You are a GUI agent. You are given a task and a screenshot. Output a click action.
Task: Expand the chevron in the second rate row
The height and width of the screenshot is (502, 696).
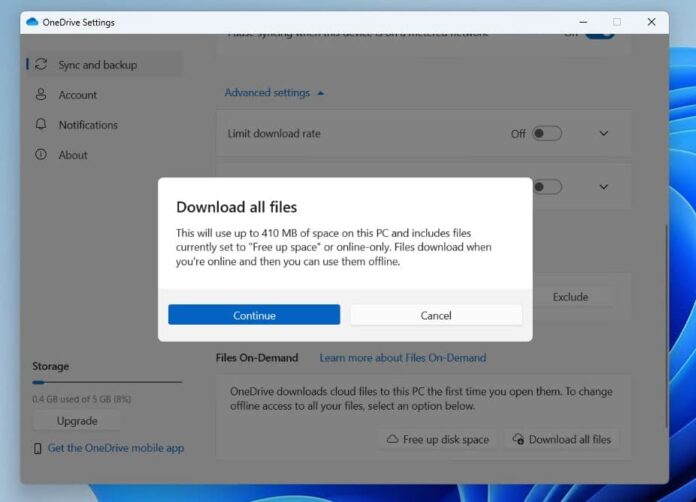(x=603, y=186)
